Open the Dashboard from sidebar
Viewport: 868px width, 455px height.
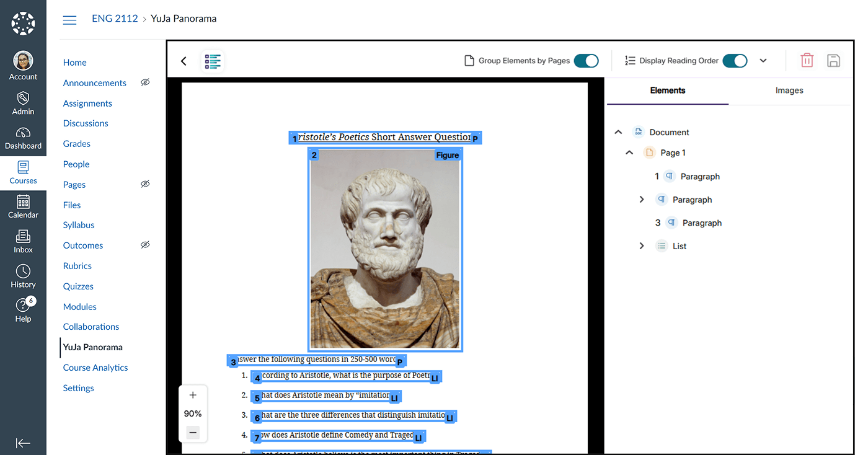click(23, 138)
